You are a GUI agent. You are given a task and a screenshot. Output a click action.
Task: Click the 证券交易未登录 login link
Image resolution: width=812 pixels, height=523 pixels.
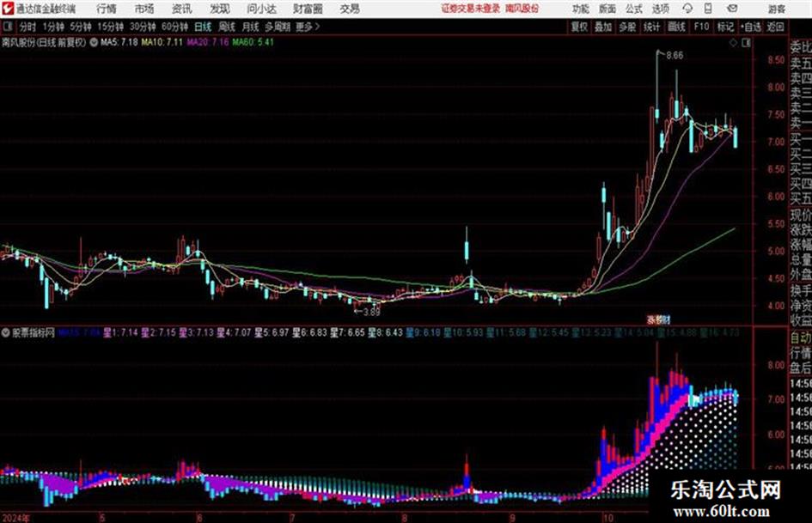pyautogui.click(x=471, y=9)
